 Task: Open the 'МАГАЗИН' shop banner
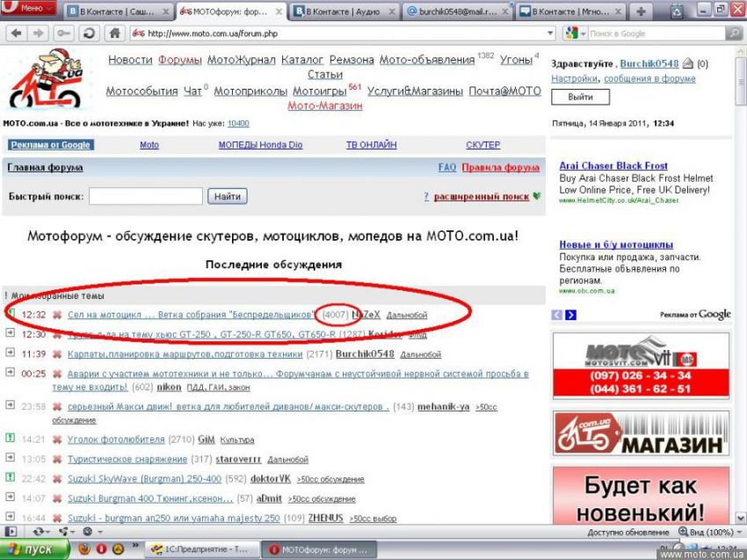[x=641, y=433]
